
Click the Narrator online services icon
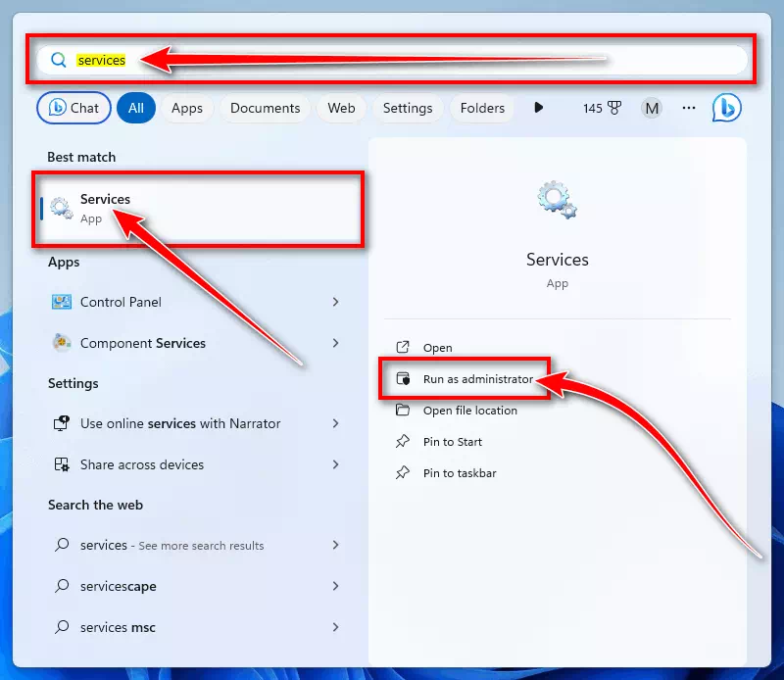[62, 423]
